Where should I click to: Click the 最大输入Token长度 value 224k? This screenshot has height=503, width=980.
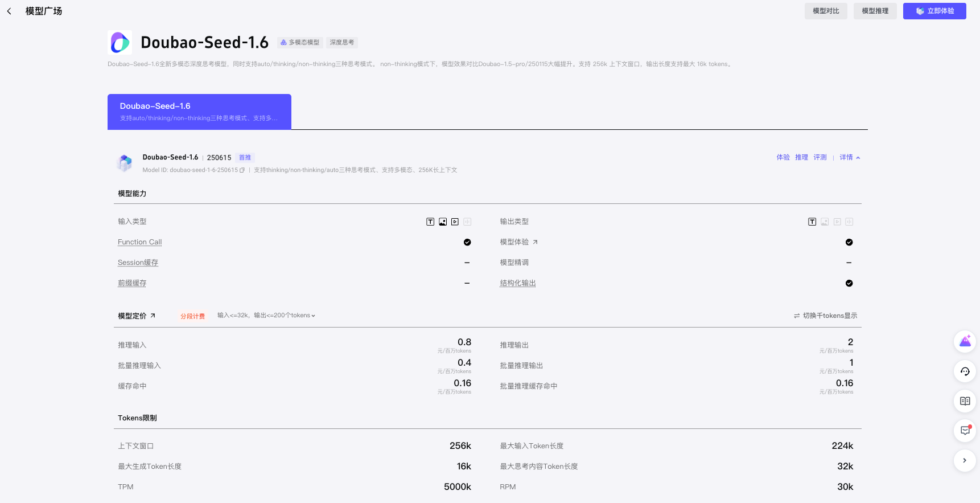pos(842,446)
